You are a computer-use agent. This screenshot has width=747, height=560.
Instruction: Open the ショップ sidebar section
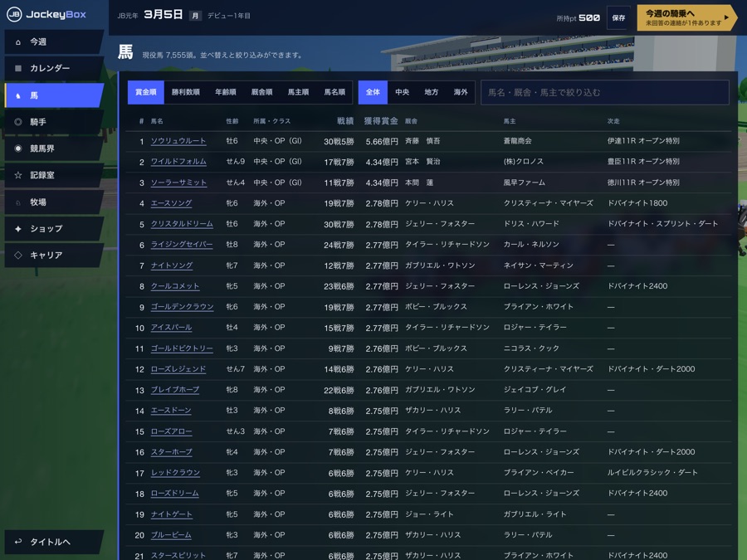54,229
